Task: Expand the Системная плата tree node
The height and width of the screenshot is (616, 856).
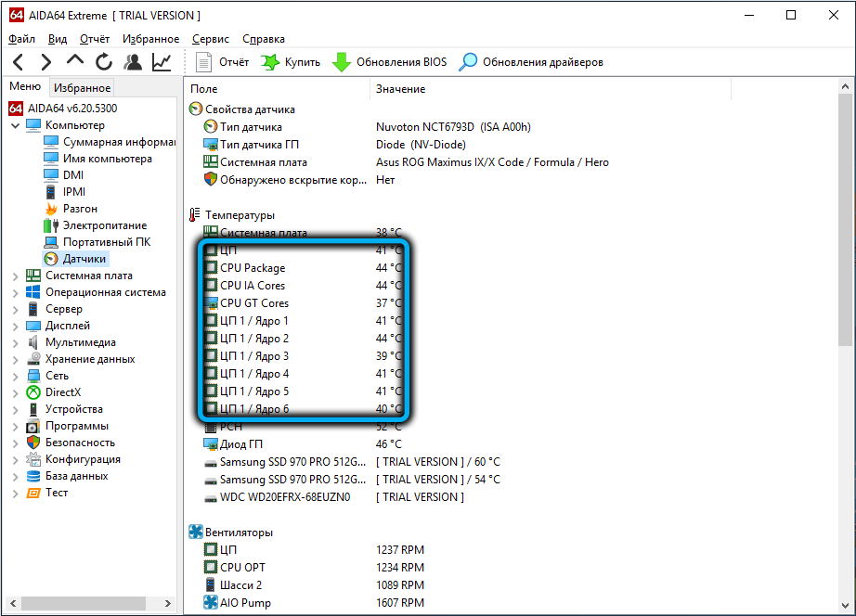Action: point(16,276)
